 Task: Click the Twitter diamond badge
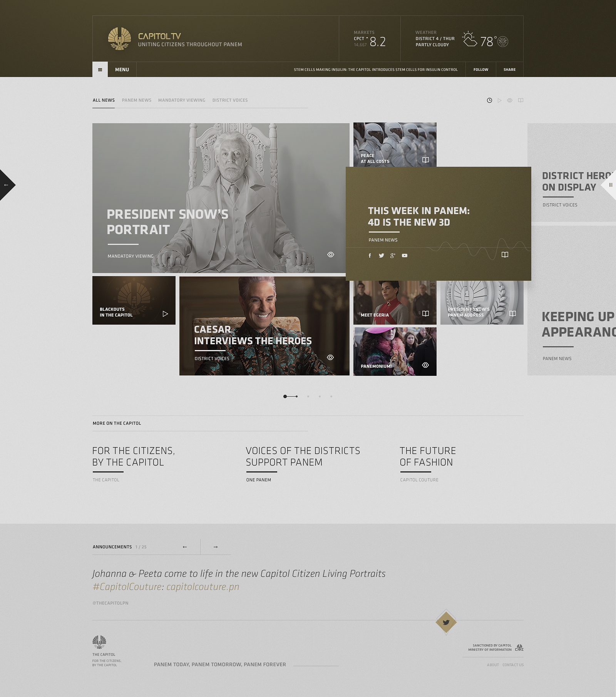click(x=446, y=622)
